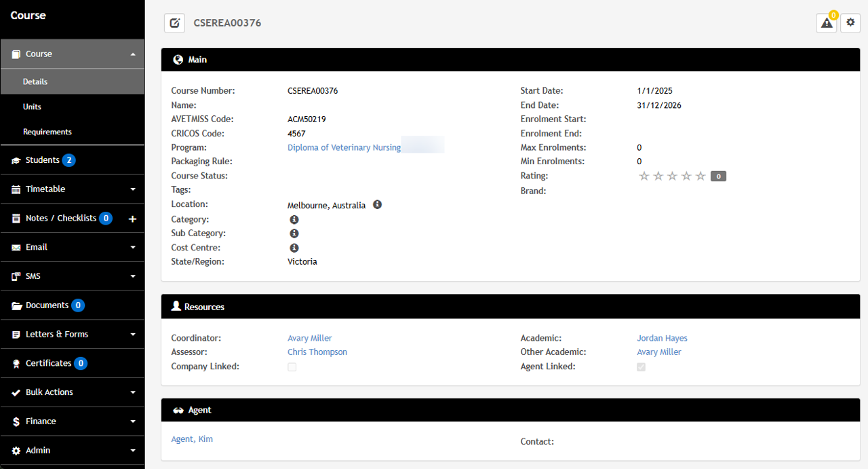868x469 pixels.
Task: Set the course rating to one star
Action: tap(644, 176)
